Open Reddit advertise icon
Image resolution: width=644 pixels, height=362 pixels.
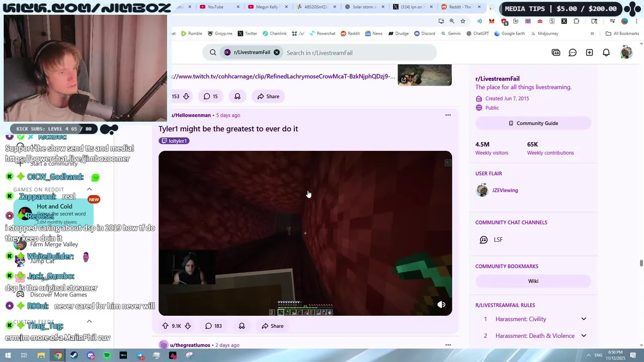click(556, 52)
